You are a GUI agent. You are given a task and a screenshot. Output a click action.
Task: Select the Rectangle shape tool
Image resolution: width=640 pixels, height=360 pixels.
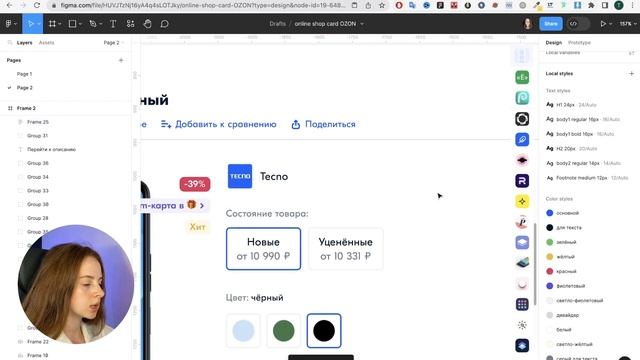(72, 24)
